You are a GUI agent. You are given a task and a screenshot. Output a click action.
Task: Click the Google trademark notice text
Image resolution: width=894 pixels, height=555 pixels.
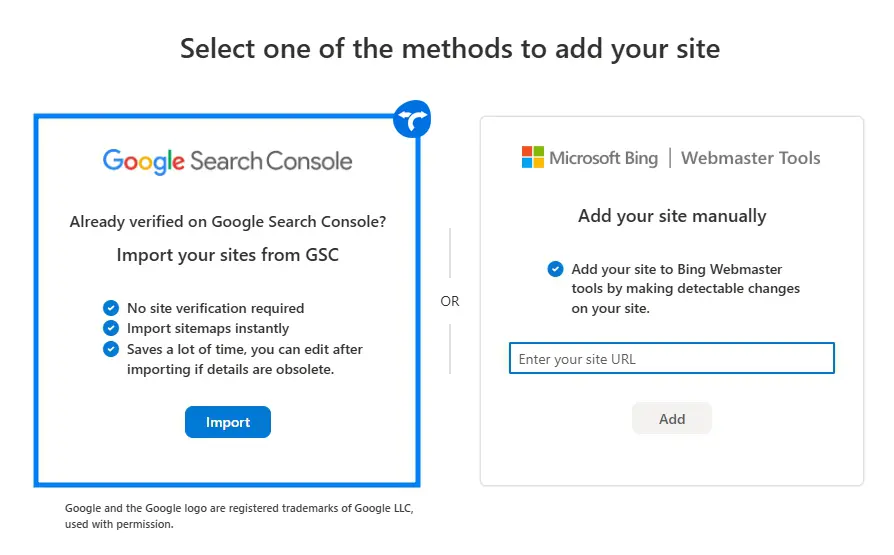(238, 516)
